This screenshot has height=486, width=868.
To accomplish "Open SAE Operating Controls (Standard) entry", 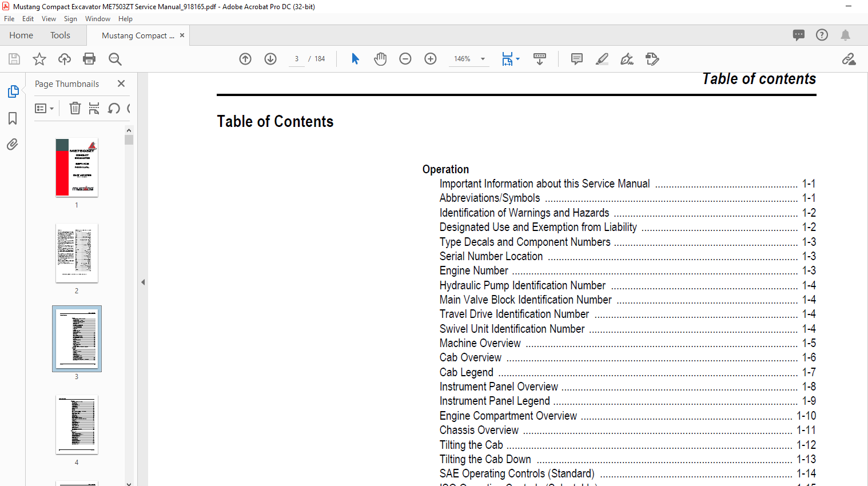I will pyautogui.click(x=627, y=474).
